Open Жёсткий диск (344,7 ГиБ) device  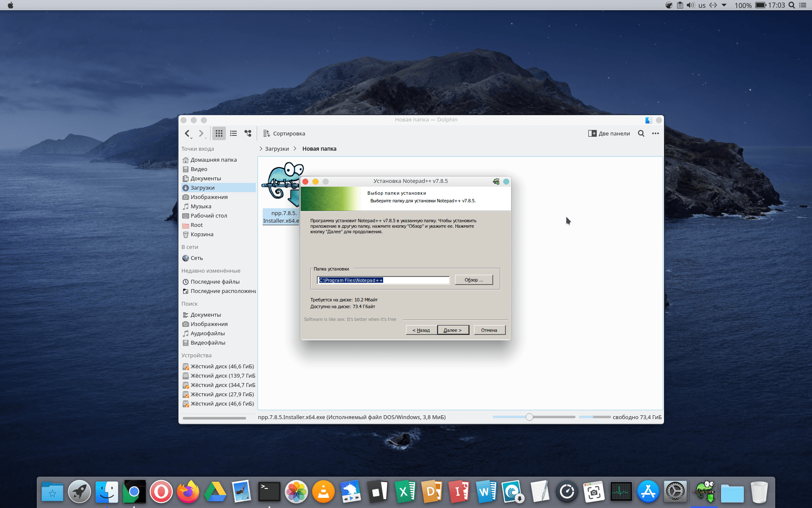(x=219, y=385)
